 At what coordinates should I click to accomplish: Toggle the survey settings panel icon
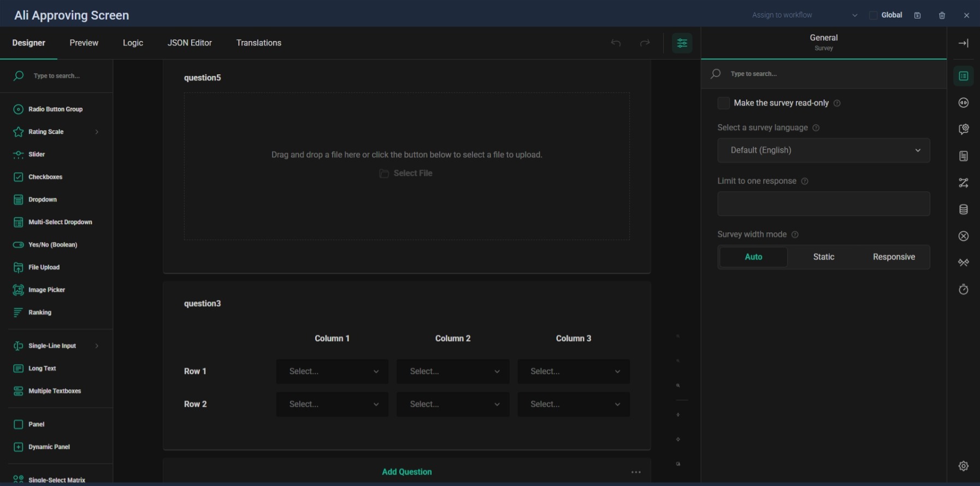[682, 43]
